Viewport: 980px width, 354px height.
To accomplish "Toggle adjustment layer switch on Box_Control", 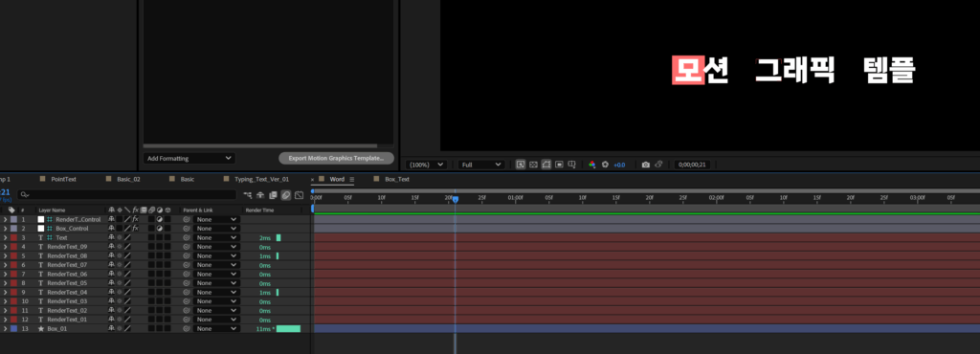I will coord(159,229).
